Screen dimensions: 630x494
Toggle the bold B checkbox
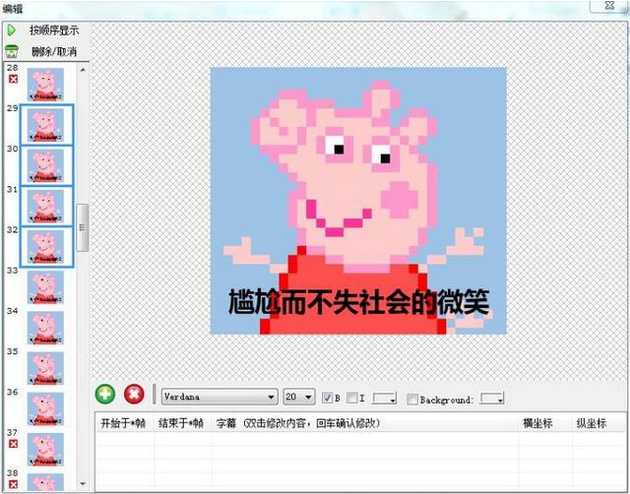tap(327, 398)
